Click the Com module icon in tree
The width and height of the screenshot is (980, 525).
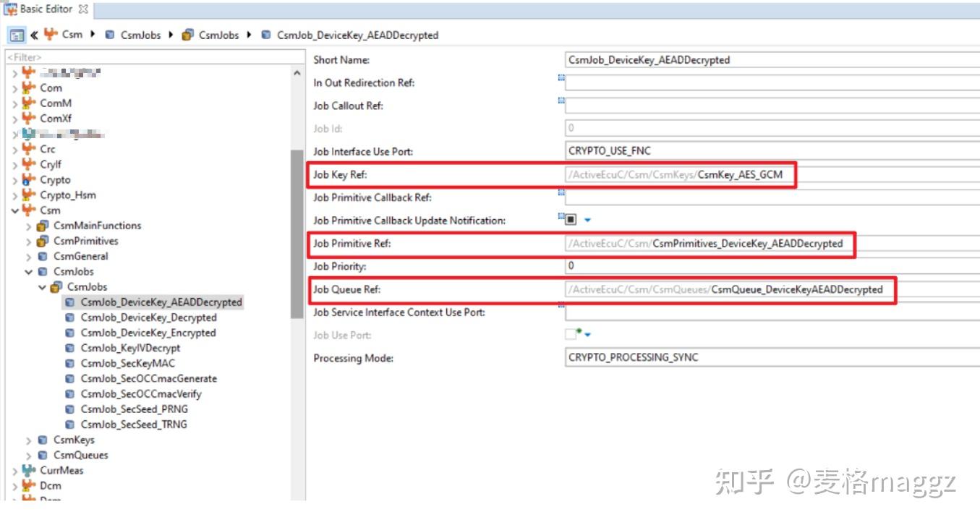28,87
